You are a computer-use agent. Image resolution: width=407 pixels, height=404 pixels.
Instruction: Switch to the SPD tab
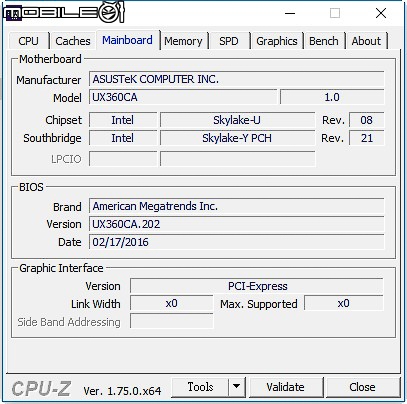[x=229, y=41]
